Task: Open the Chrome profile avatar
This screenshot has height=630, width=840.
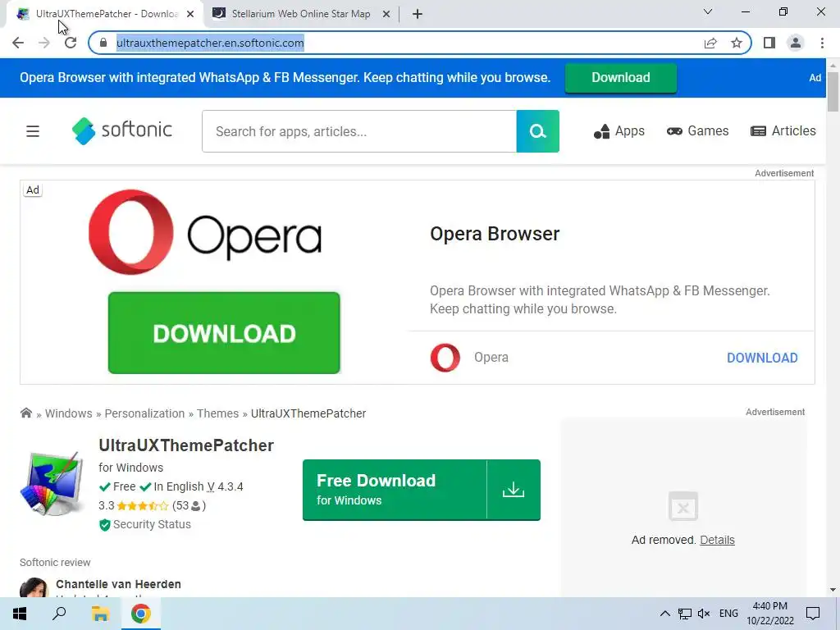Action: click(796, 43)
